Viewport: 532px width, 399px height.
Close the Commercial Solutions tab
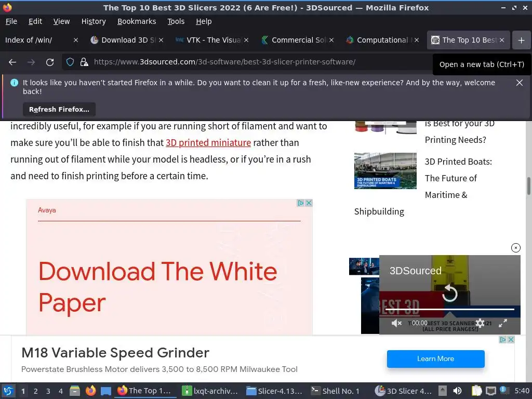coord(331,40)
